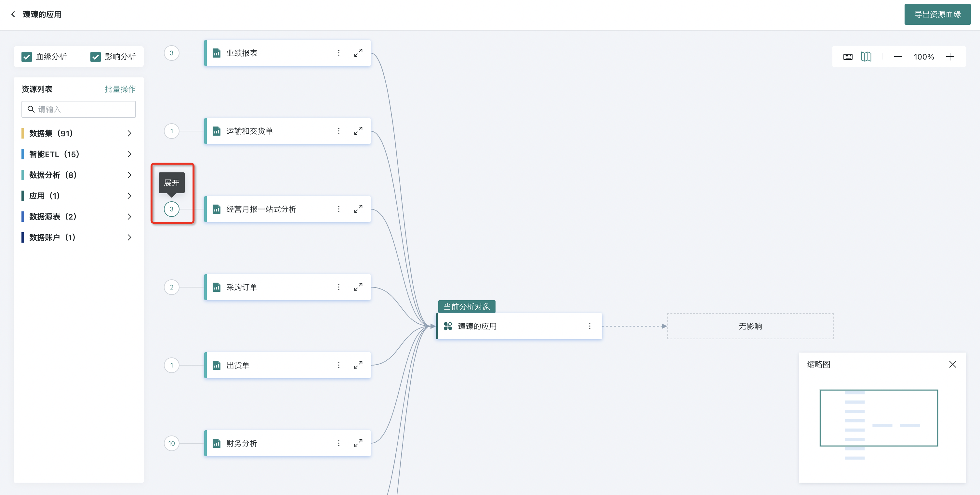Expand the 应用 (1) list
The image size is (980, 495).
pyautogui.click(x=79, y=195)
